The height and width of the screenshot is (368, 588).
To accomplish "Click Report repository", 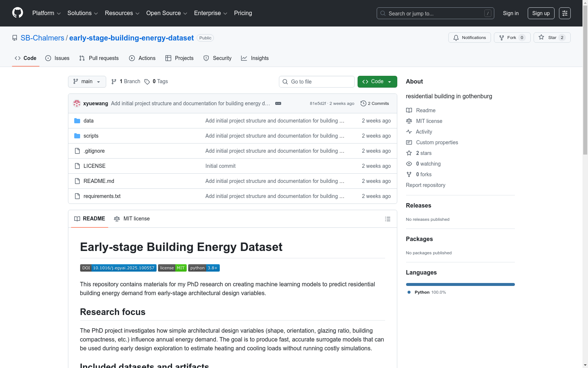I will 426,185.
